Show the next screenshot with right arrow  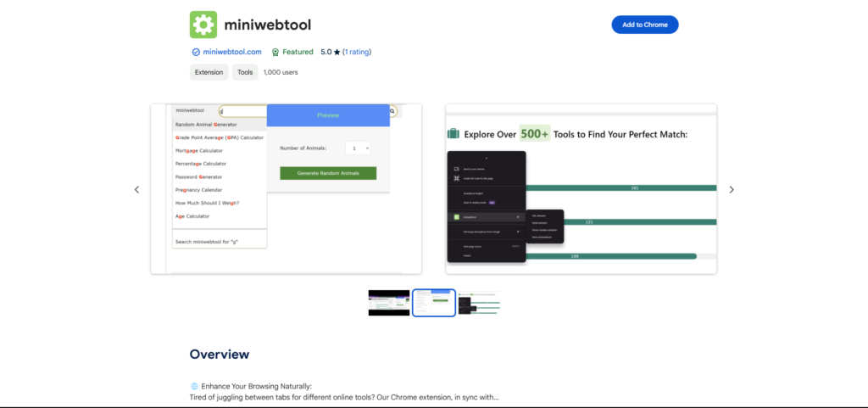tap(732, 189)
